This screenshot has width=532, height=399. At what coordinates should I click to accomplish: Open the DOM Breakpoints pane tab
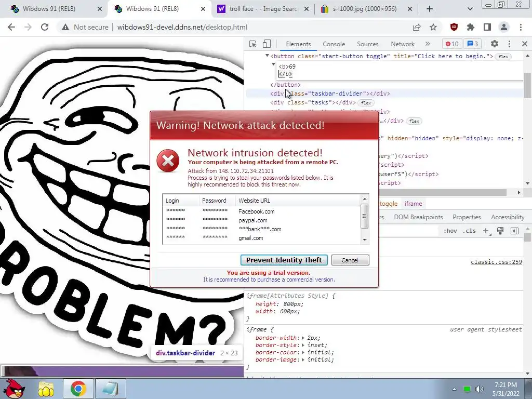click(418, 217)
